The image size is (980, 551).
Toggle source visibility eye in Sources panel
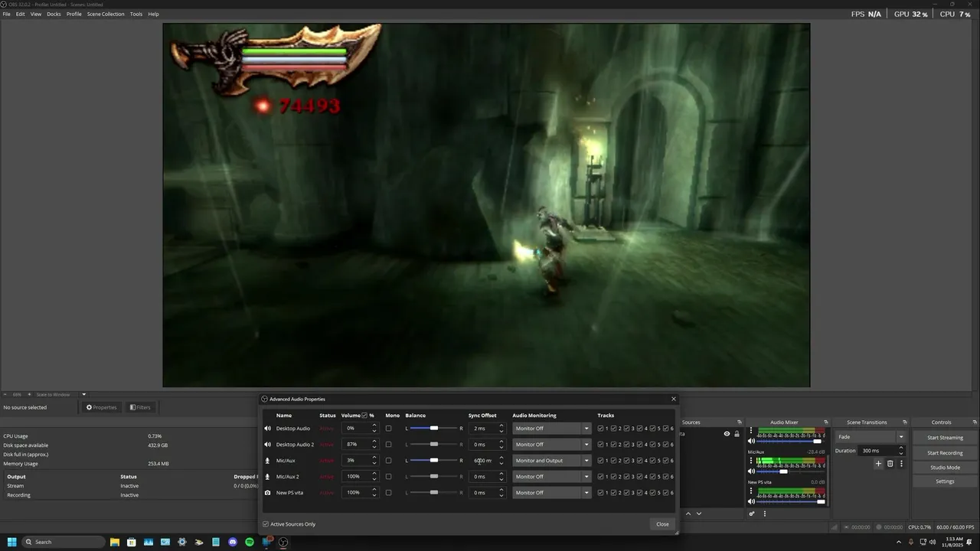pos(727,434)
